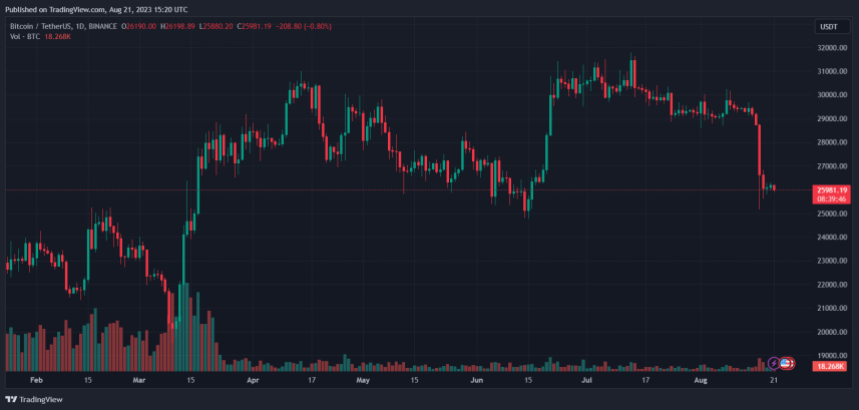Screen dimensions: 859x410
Task: Click the 'Published on TradingView.com' header text
Action: tap(96, 8)
